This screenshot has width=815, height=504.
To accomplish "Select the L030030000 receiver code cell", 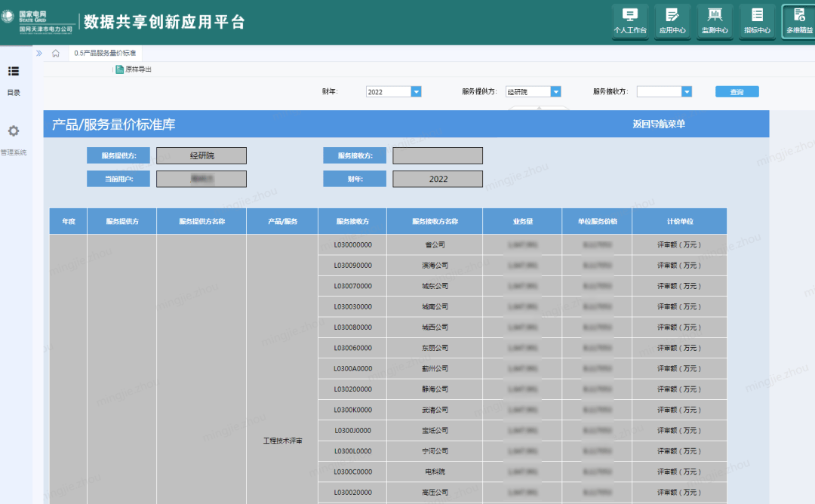I will click(x=352, y=306).
